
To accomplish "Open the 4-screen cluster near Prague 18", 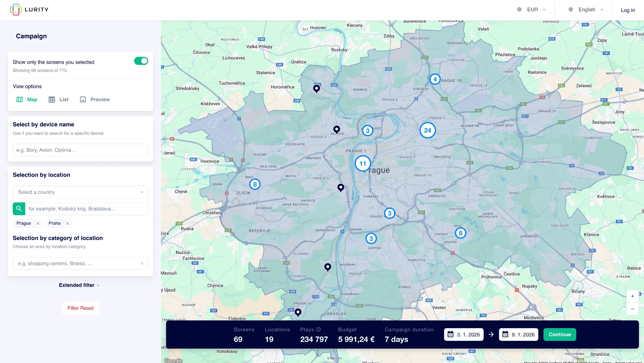I will (x=435, y=79).
